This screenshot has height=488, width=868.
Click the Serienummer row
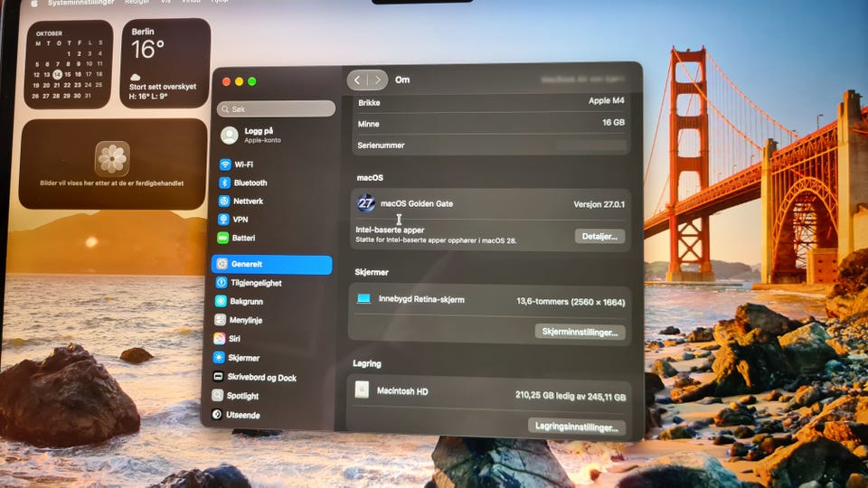coord(490,145)
